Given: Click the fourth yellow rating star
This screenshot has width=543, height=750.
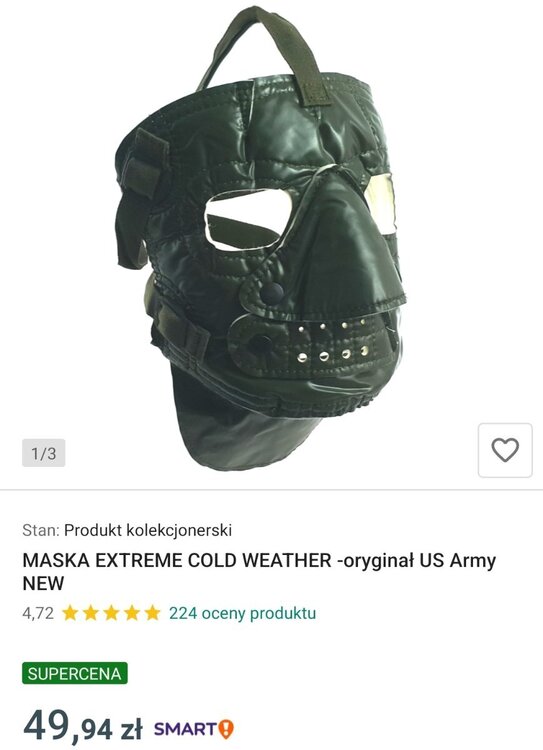Looking at the screenshot, I should (132, 613).
